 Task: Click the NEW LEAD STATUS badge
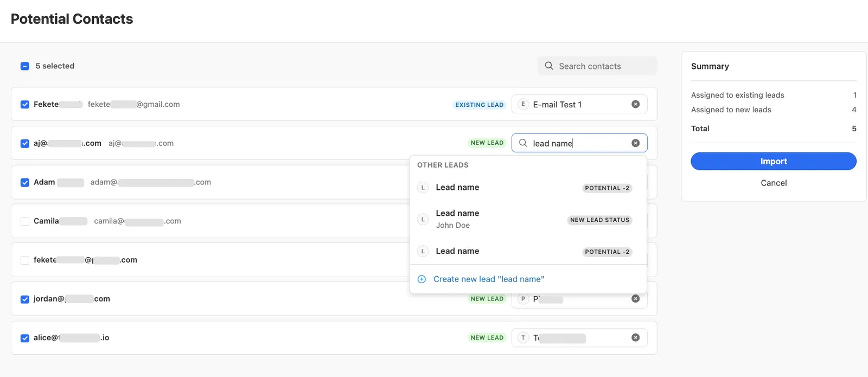(x=599, y=220)
